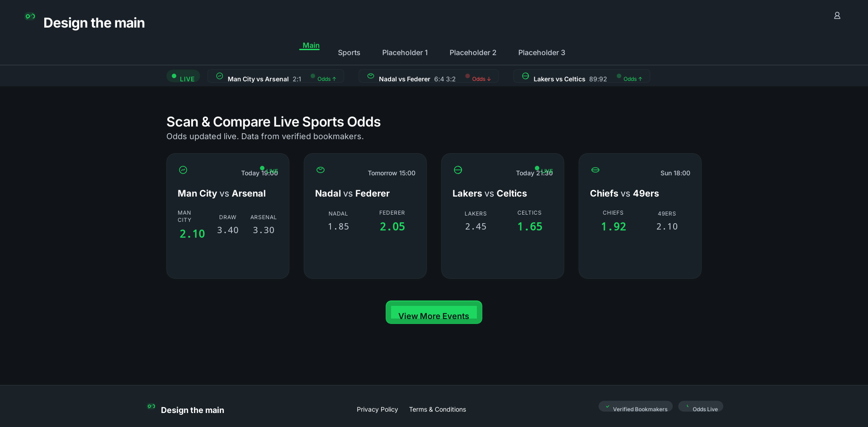Click View More Events button
The width and height of the screenshot is (868, 427).
click(x=434, y=312)
